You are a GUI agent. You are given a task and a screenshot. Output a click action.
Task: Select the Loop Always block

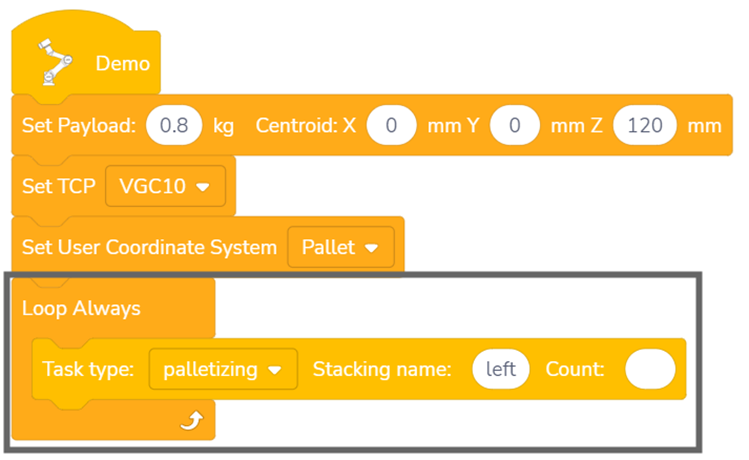click(81, 309)
